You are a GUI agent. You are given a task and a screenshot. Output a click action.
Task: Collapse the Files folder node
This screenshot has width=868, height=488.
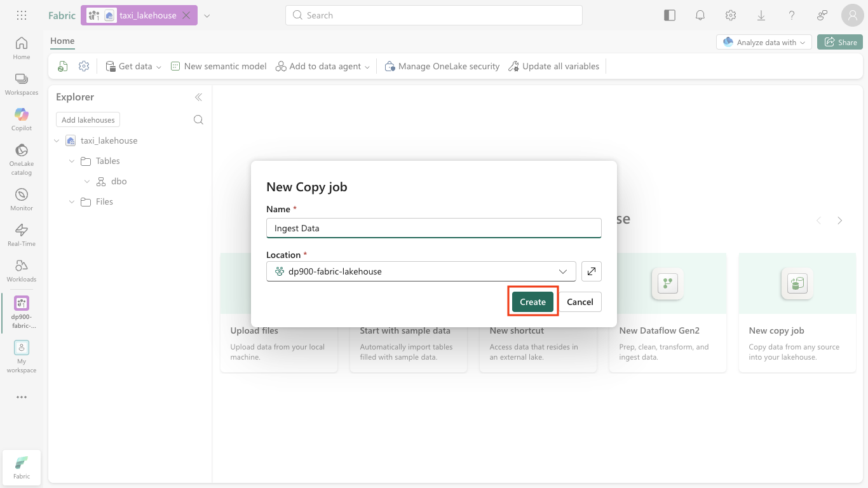[x=72, y=201]
